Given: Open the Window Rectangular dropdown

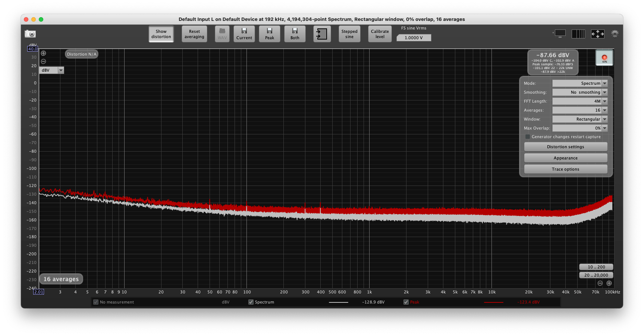Looking at the screenshot, I should [580, 119].
